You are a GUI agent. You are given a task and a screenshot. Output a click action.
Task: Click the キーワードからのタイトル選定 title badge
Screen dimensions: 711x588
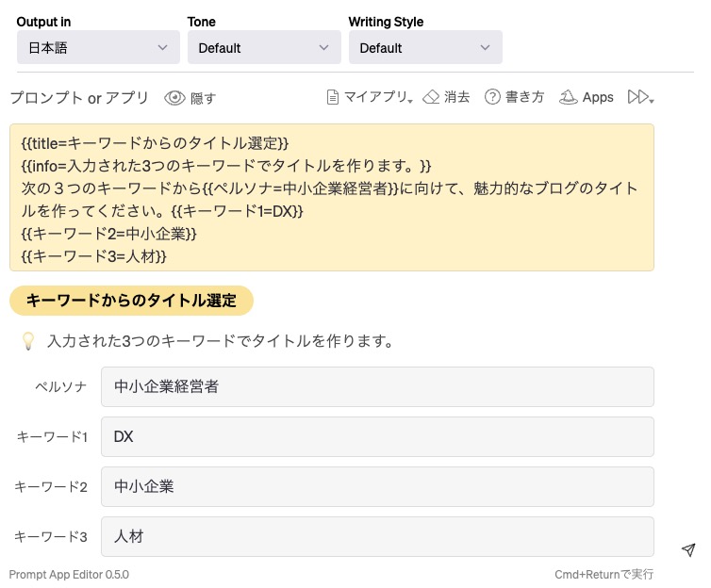pyautogui.click(x=131, y=301)
